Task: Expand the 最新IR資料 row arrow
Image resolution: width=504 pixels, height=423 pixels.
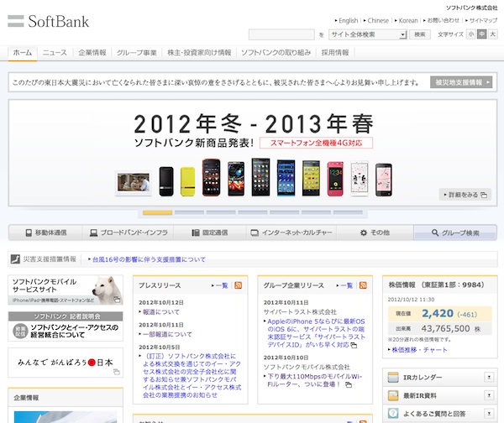Action: (x=489, y=395)
